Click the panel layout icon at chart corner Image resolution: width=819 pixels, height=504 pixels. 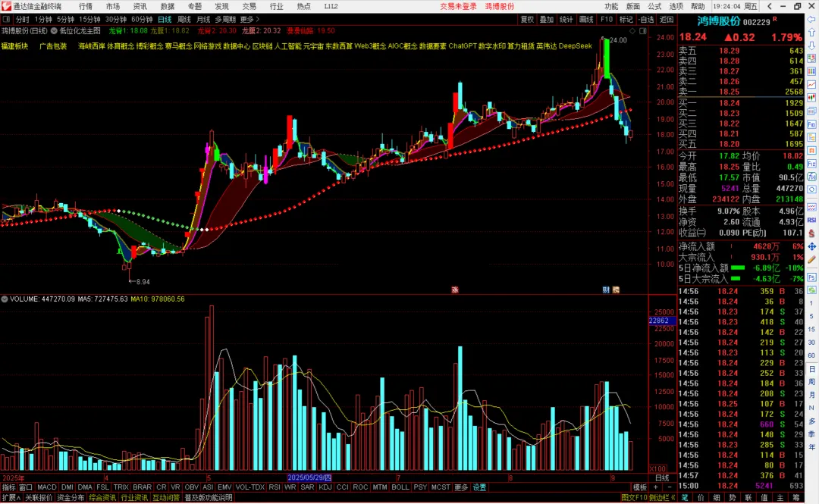642,31
